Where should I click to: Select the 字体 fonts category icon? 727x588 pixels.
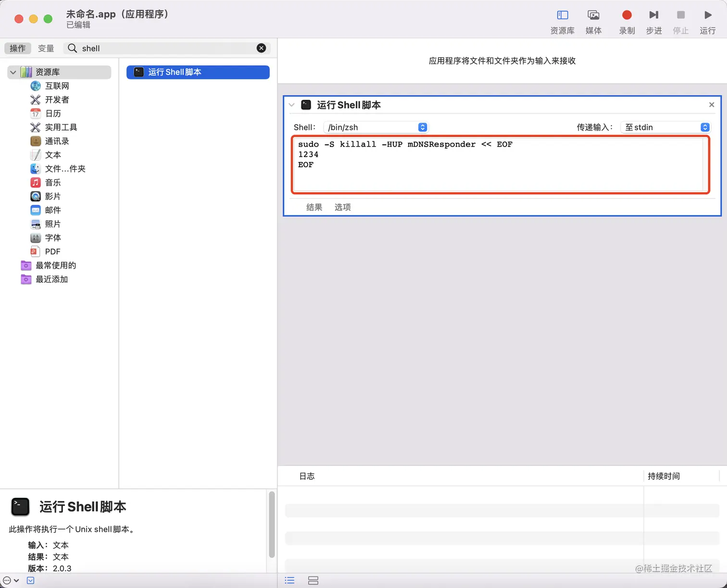pos(36,238)
